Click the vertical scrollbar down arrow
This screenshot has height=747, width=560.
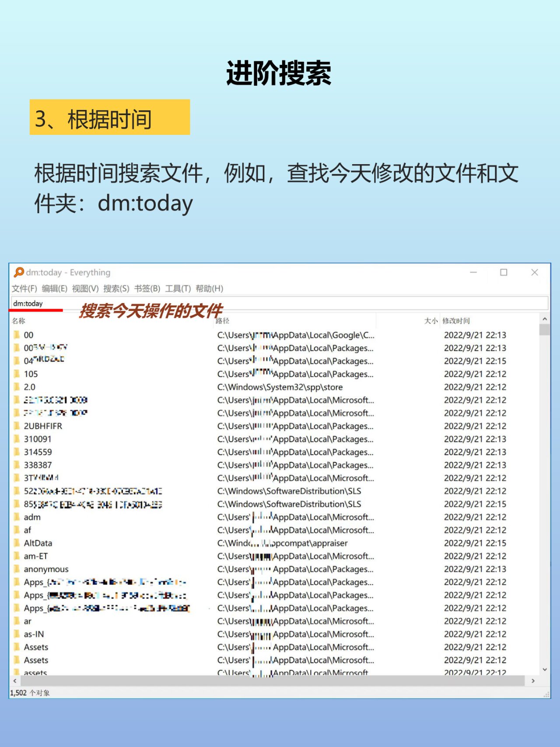[545, 669]
